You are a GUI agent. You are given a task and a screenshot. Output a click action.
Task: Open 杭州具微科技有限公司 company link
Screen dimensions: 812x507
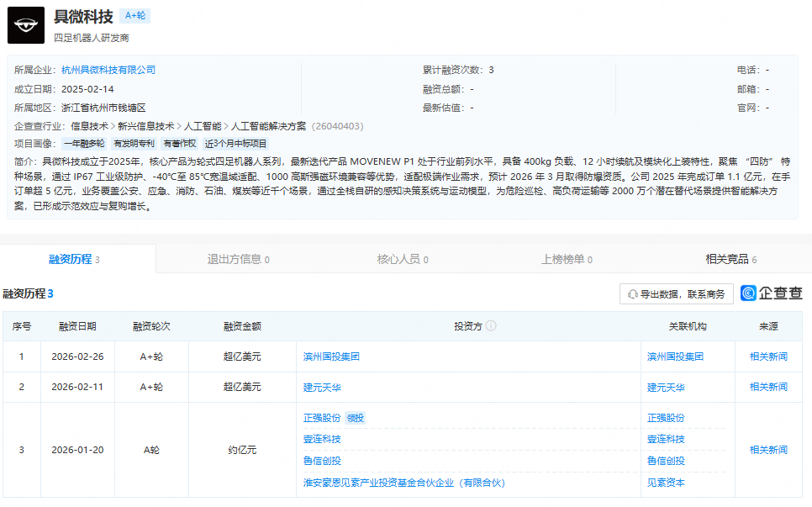(x=108, y=70)
